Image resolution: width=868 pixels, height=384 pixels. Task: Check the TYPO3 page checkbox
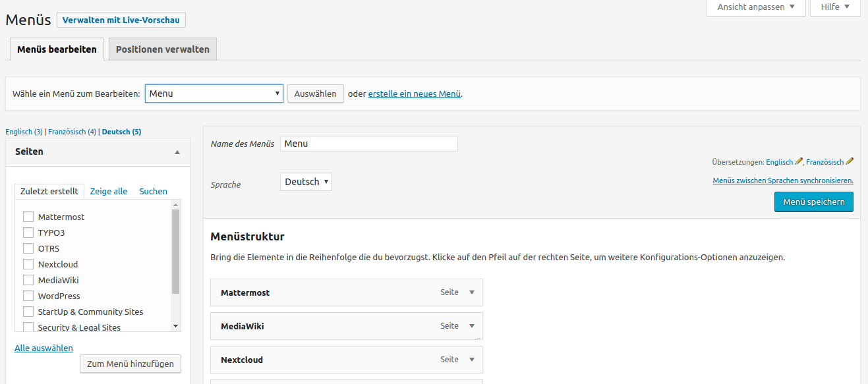pyautogui.click(x=28, y=233)
